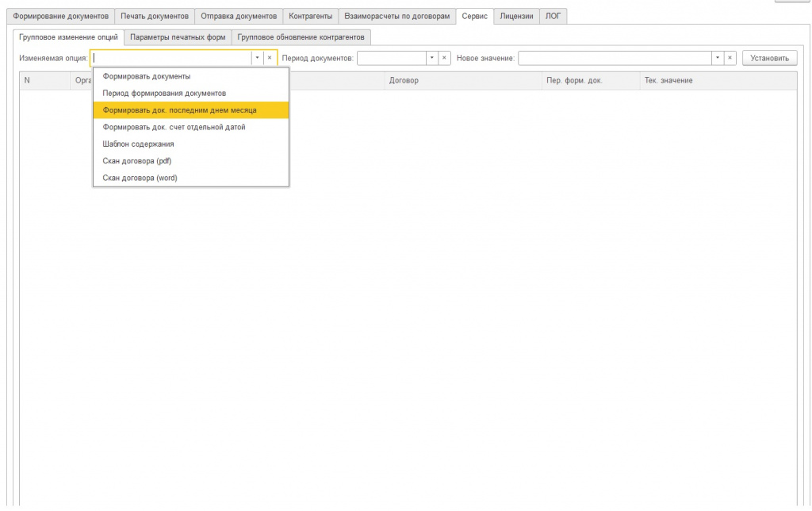
Task: Open the ЛОГ tab
Action: (x=553, y=16)
